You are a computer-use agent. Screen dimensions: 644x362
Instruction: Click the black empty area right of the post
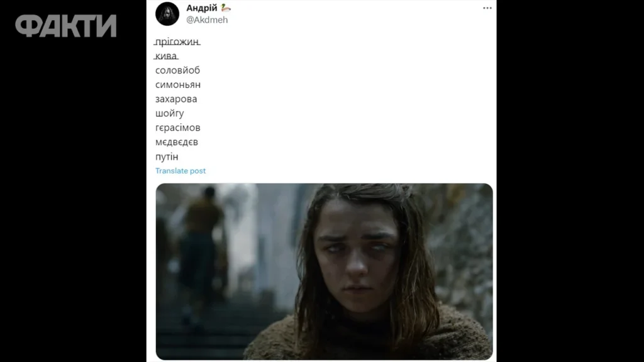[x=570, y=181]
